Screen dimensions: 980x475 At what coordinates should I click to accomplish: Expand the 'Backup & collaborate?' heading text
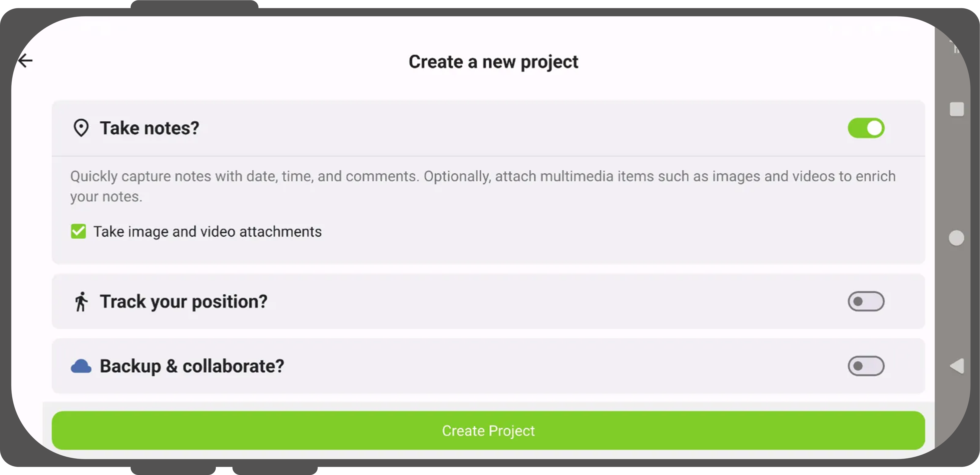(x=192, y=366)
